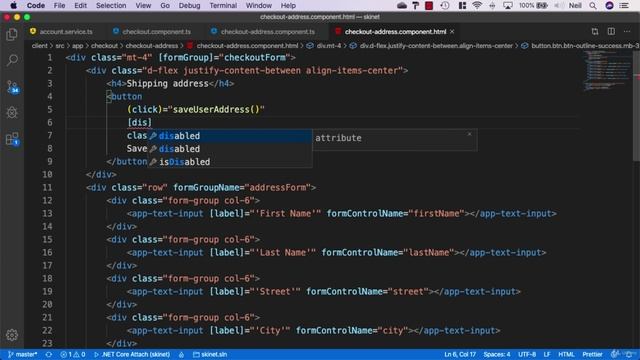Click the Prettier status item

tap(592, 354)
